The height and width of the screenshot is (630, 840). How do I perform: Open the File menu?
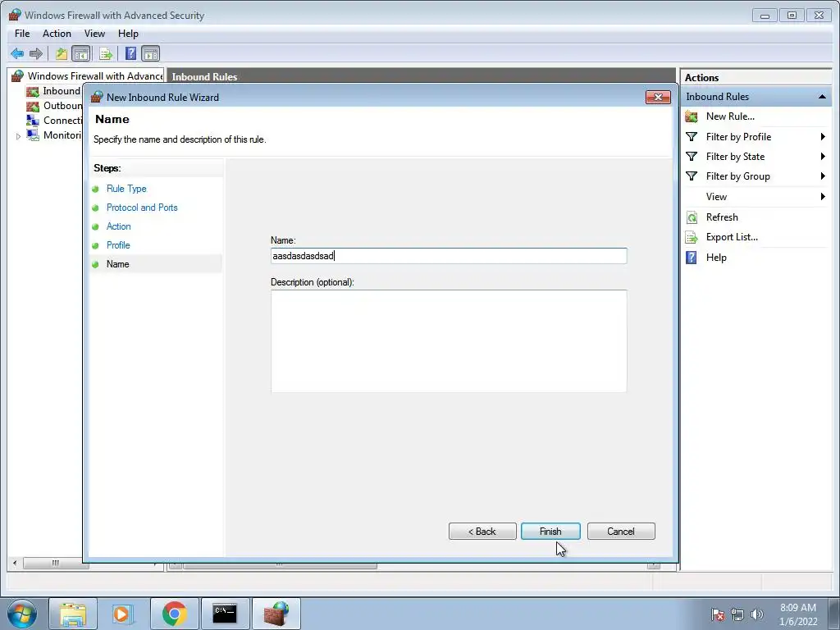click(x=22, y=33)
